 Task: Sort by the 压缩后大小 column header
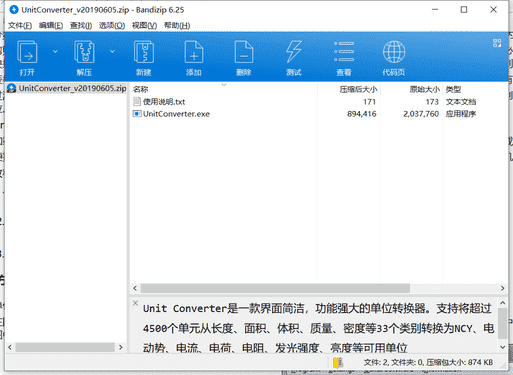(x=358, y=89)
